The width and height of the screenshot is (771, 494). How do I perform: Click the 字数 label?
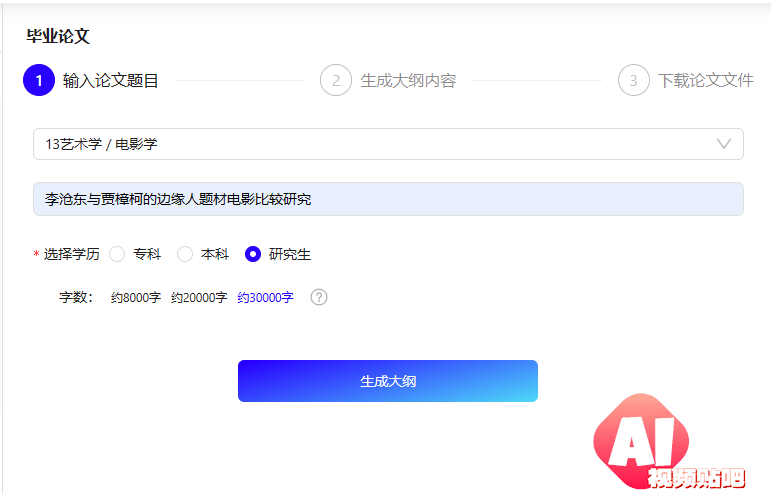(76, 297)
